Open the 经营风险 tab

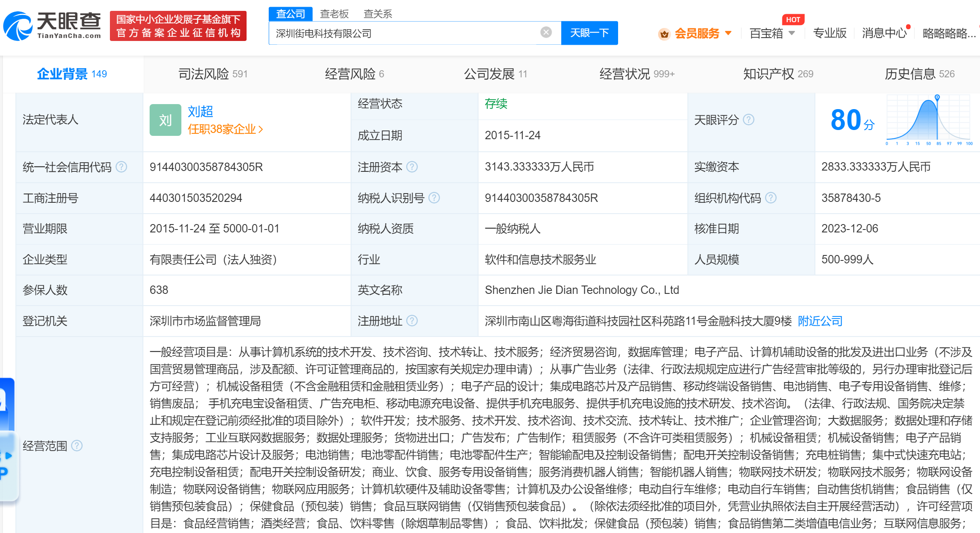(354, 74)
